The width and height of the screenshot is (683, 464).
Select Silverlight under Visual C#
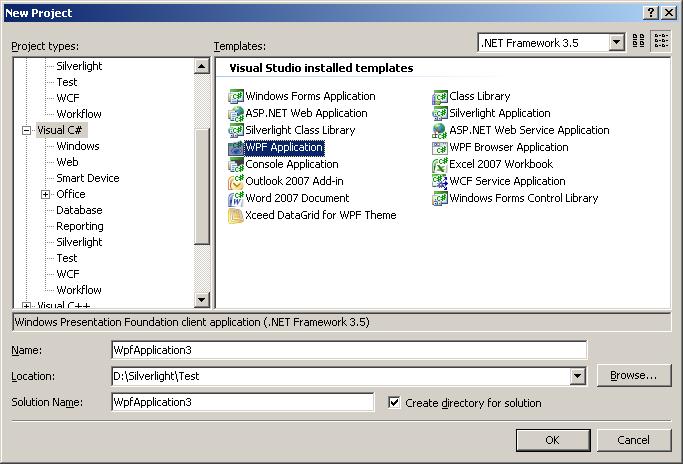(79, 242)
